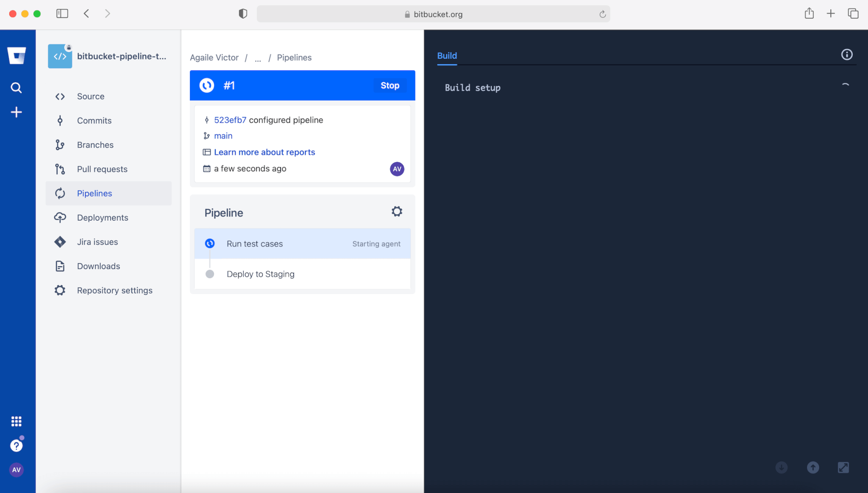Open commit 523efb7 link

(230, 120)
